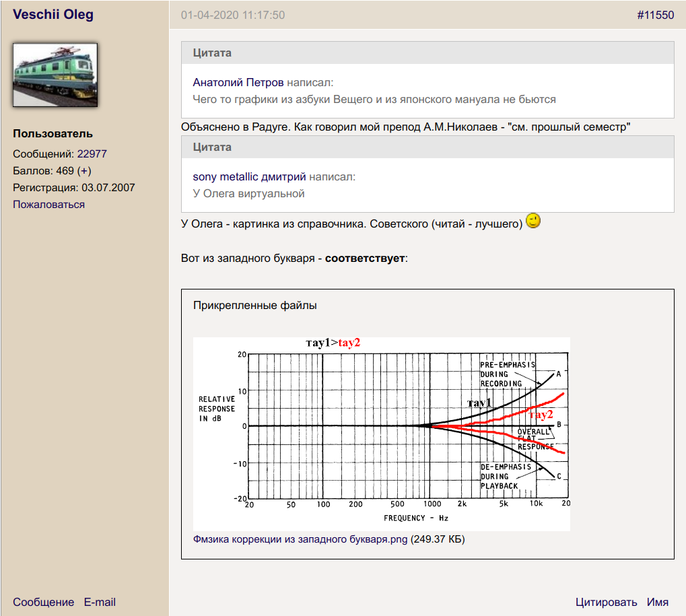Screen dimensions: 686x616
Task: Click the Цитата header above Анатолий Петров
Action: [212, 53]
